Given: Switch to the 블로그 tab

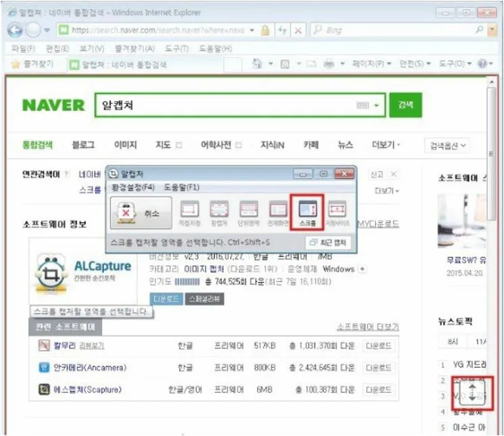Looking at the screenshot, I should point(83,145).
